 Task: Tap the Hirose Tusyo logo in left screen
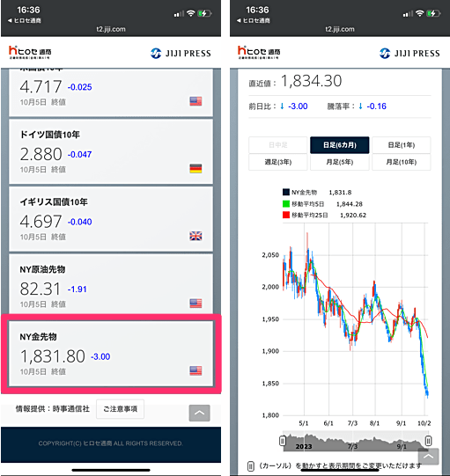pos(30,52)
